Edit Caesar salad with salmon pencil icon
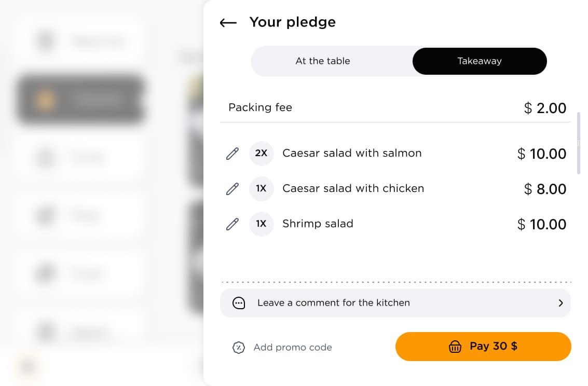Screen dimensions: 588x386 pyautogui.click(x=232, y=153)
